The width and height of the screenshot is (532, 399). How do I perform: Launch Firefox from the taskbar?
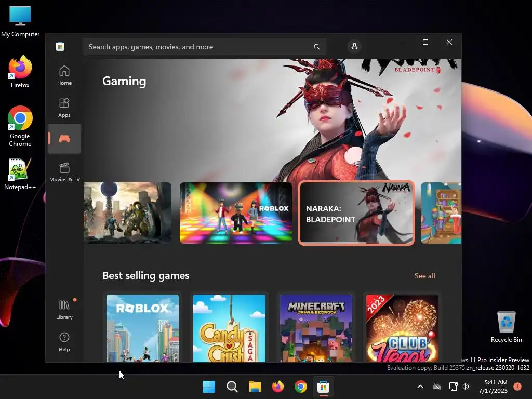[278, 387]
